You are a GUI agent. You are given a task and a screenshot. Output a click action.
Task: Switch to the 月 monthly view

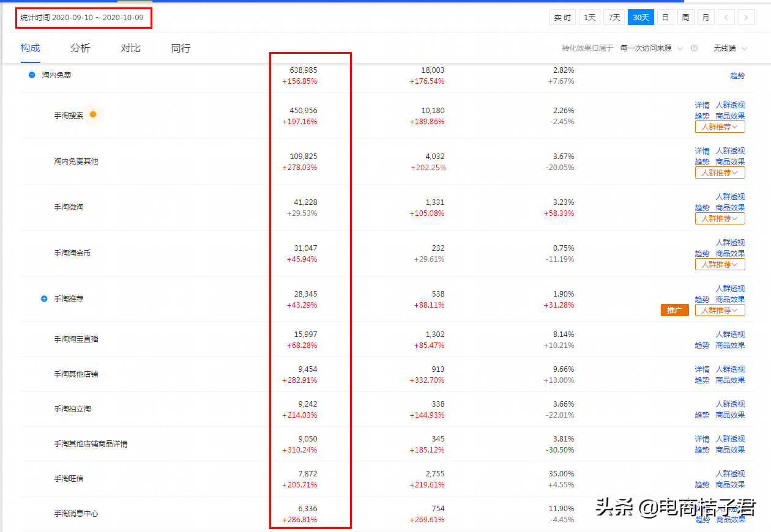(706, 17)
